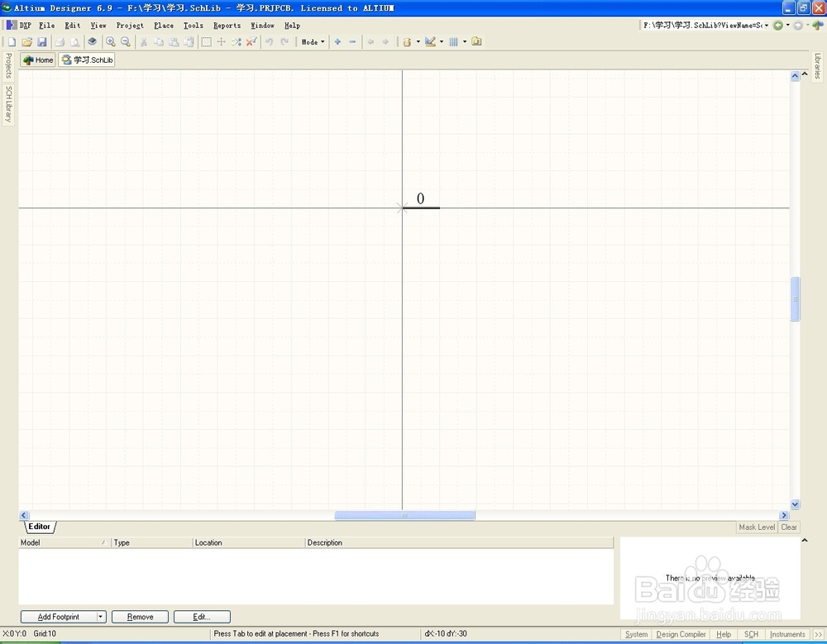Screen dimensions: 827x644
Task: Open drawing utilities pencil icon
Action: coord(430,41)
